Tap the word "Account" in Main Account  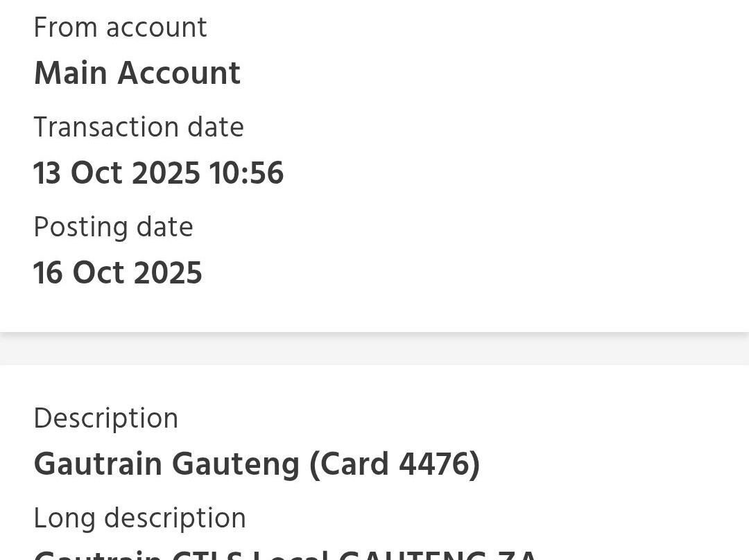click(179, 73)
